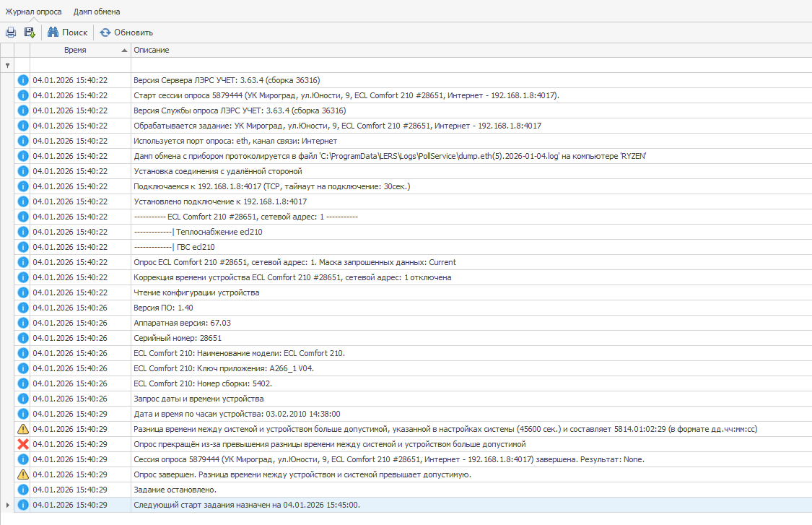This screenshot has height=525, width=812.
Task: Click the current row indicator arrow on the last row
Action: point(7,505)
